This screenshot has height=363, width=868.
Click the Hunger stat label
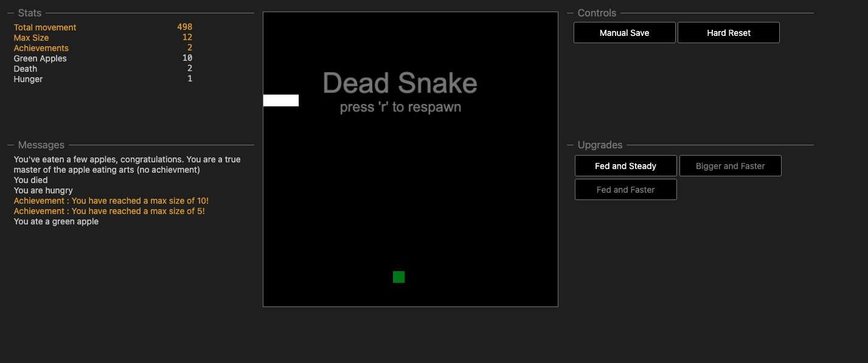pyautogui.click(x=28, y=79)
